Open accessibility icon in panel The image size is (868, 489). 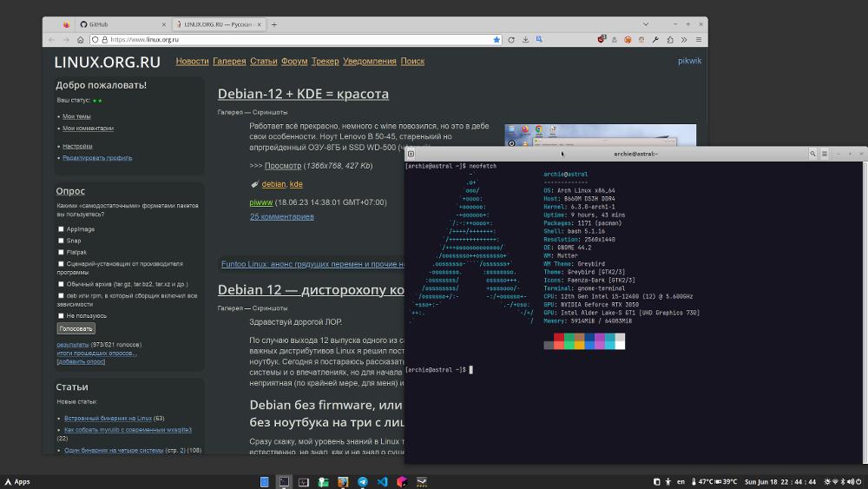(667, 482)
